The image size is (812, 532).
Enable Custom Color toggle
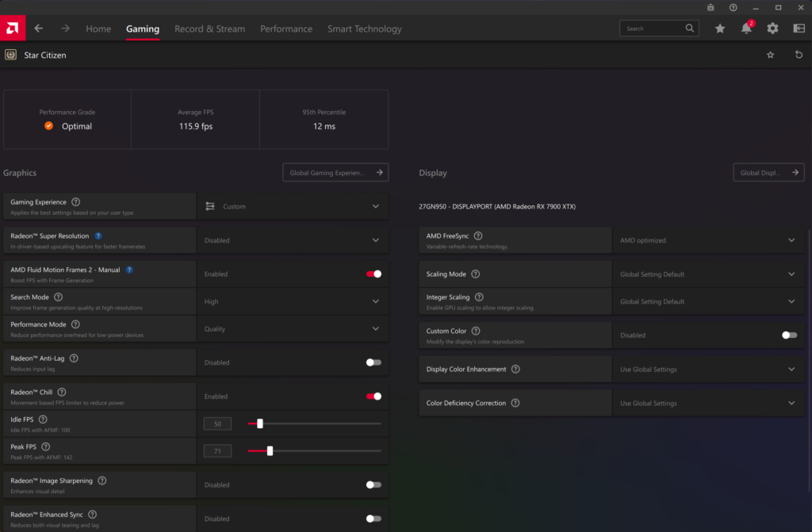(x=790, y=335)
